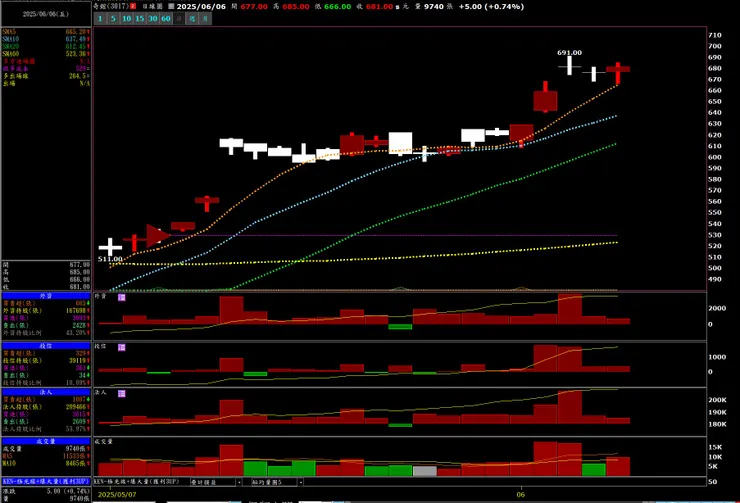Click the 06 month marker on date axis
Screen dimensions: 740x503
[x=521, y=495]
